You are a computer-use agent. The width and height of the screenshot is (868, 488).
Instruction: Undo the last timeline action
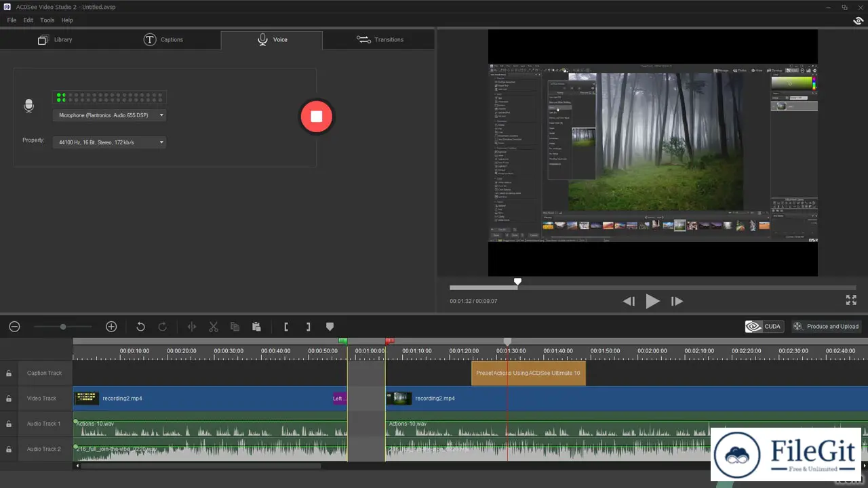click(x=140, y=327)
